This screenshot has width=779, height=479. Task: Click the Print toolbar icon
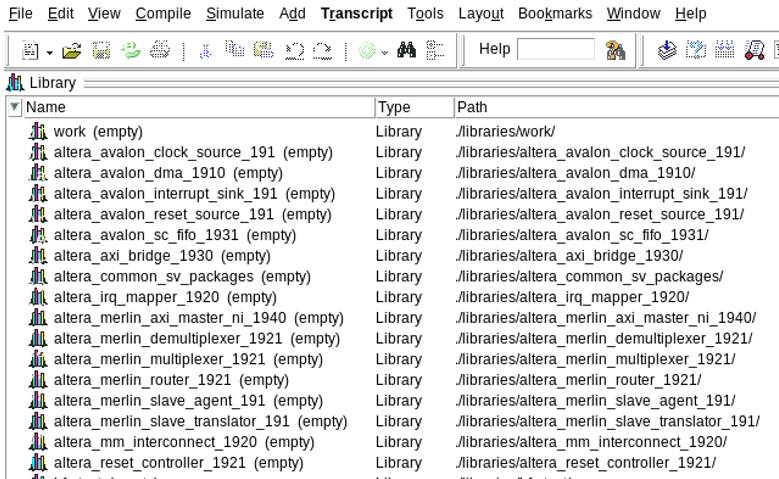160,50
